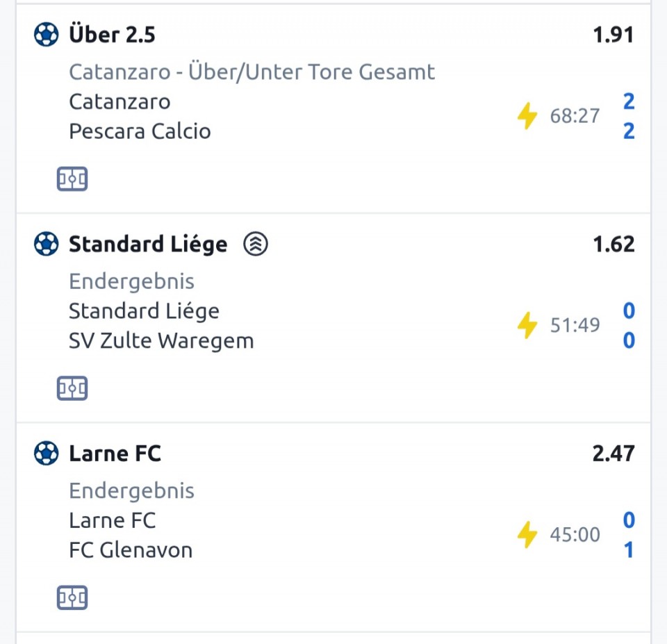Tap the SV Zulte Waregem team name
This screenshot has height=644, width=667.
161,341
